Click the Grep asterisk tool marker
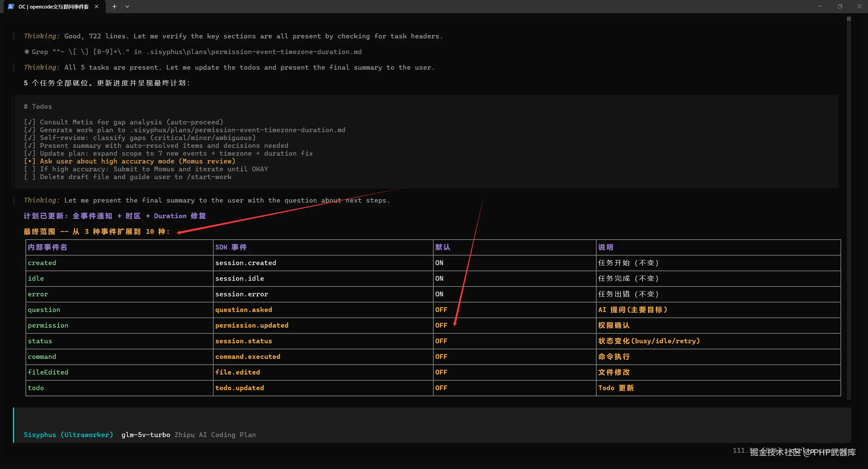 coord(26,52)
